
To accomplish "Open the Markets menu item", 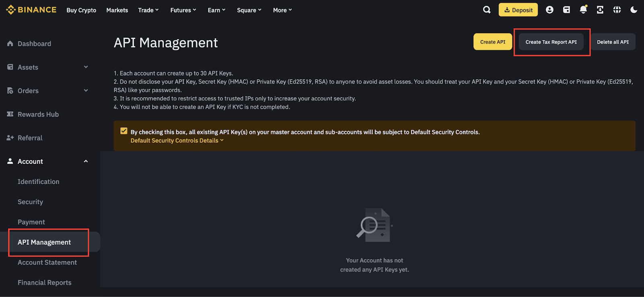I will point(117,10).
